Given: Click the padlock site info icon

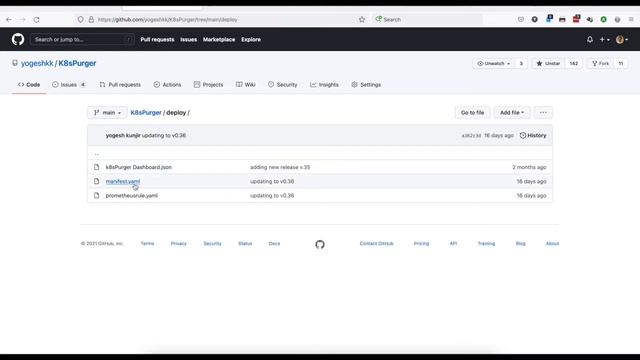Looking at the screenshot, I should (91, 20).
